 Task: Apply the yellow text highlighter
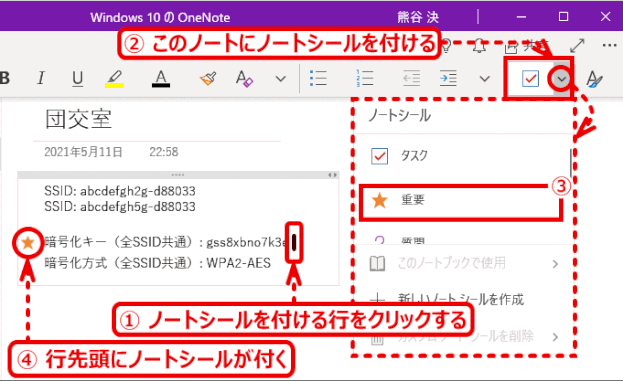114,79
